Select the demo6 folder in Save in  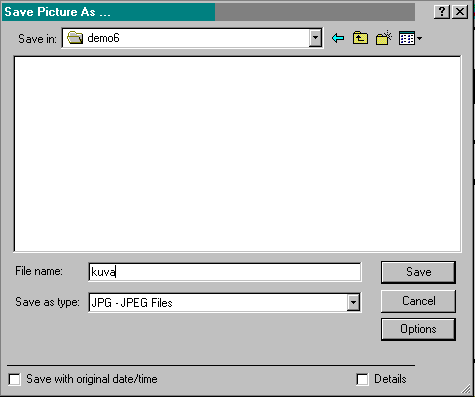[103, 38]
